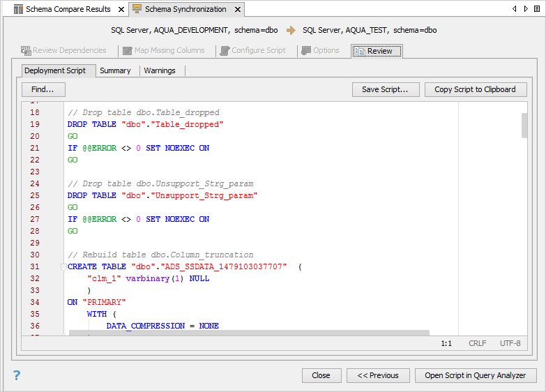The image size is (546, 392).
Task: Click the horizontal scrollbar of the script
Action: (258, 333)
